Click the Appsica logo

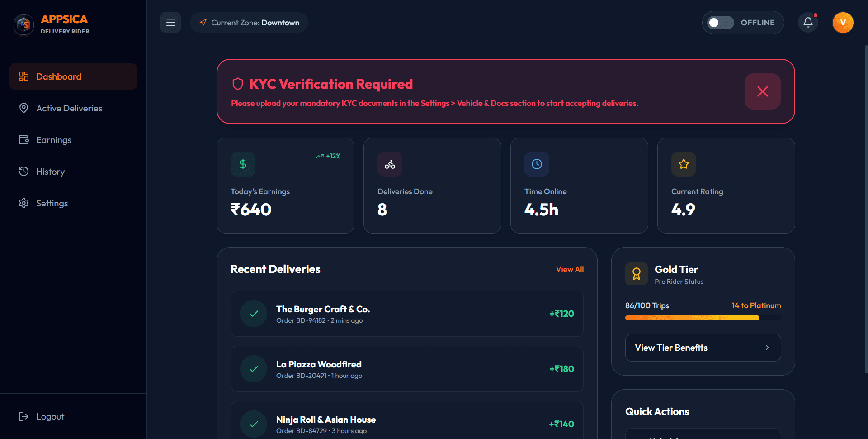[x=24, y=24]
